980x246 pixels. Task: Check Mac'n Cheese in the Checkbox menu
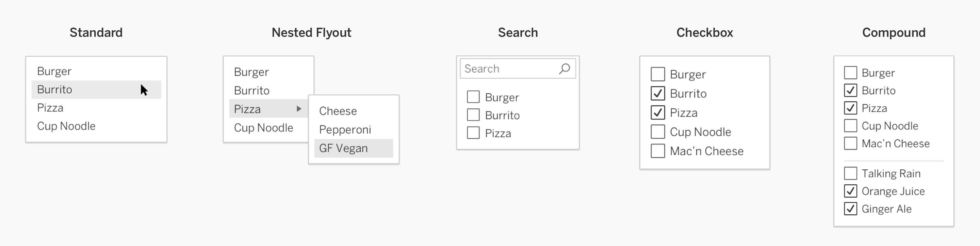point(658,151)
